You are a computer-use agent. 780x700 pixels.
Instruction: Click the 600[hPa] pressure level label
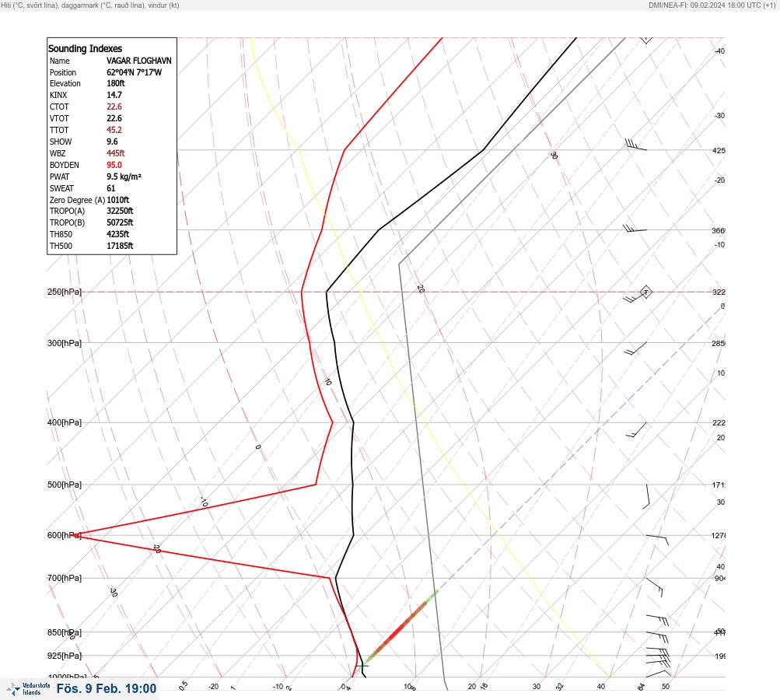click(65, 535)
